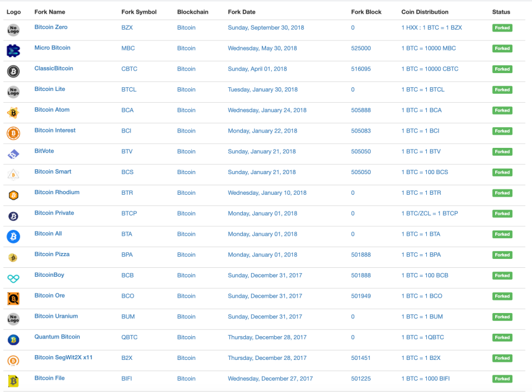The image size is (532, 392).
Task: Click the BitVote logo icon
Action: (13, 154)
